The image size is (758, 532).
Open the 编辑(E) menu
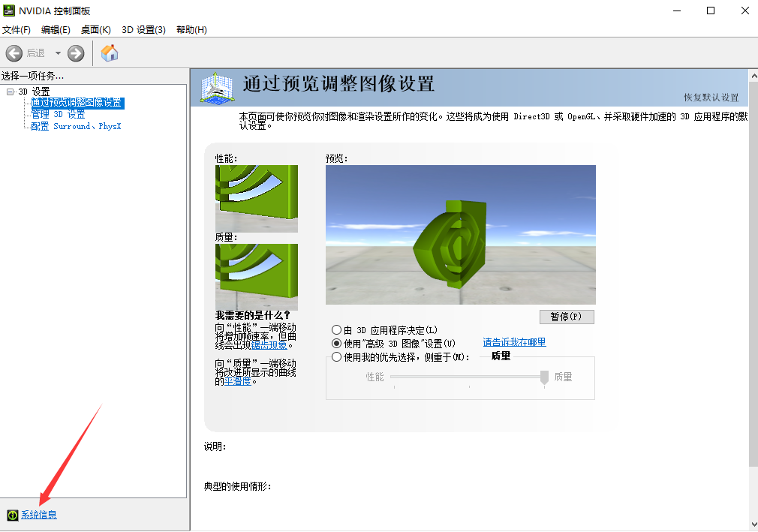pyautogui.click(x=56, y=30)
